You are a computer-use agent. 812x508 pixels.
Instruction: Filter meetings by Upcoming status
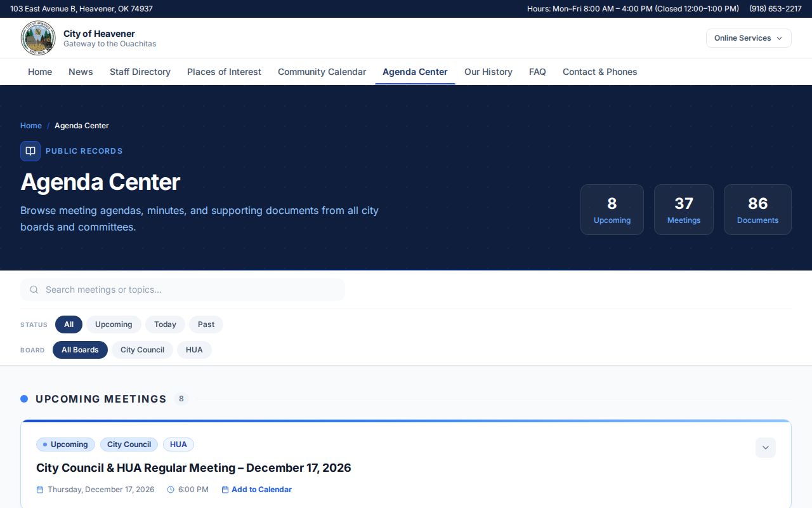114,324
